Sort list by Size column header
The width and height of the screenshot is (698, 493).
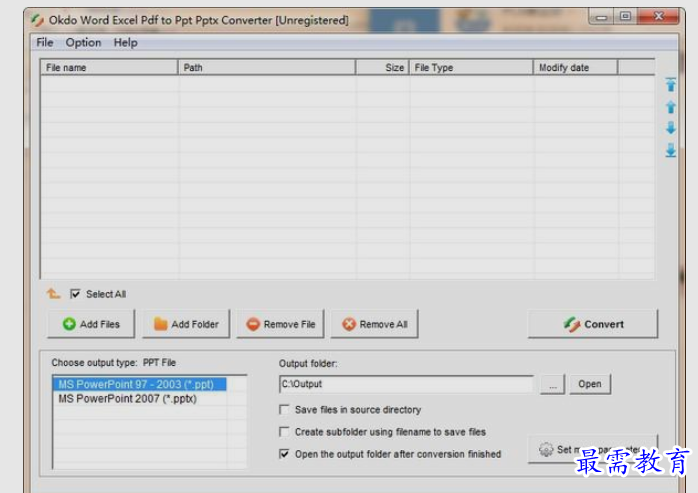[382, 68]
